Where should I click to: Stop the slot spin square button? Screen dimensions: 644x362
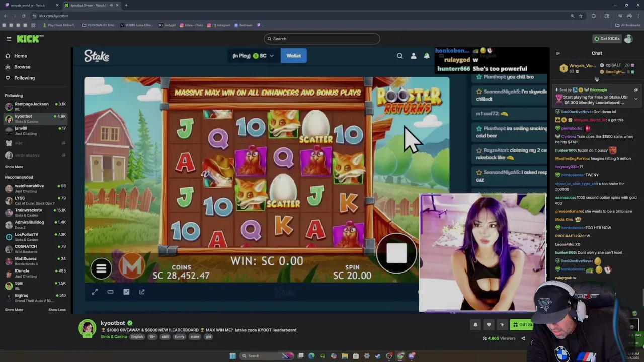[396, 253]
